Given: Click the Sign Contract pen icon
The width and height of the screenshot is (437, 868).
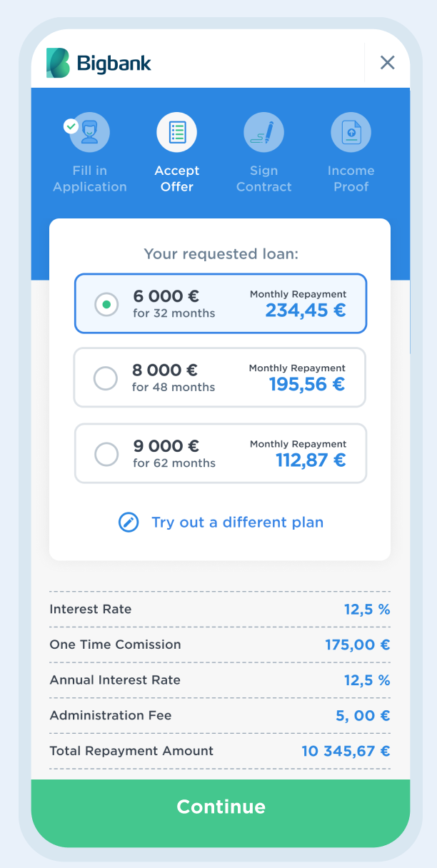Looking at the screenshot, I should [x=263, y=132].
